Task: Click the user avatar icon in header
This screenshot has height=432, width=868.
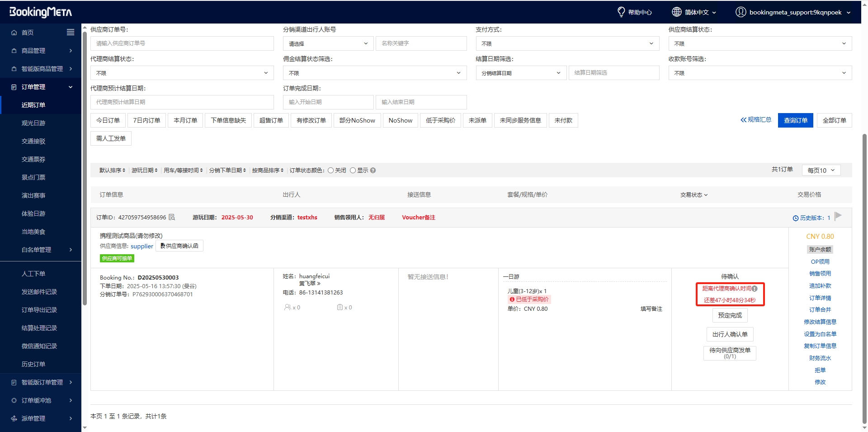Action: click(x=741, y=12)
